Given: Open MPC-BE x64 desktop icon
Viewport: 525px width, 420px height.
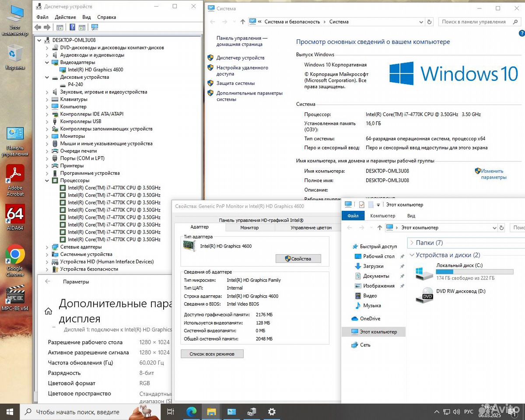Looking at the screenshot, I should coord(15,297).
